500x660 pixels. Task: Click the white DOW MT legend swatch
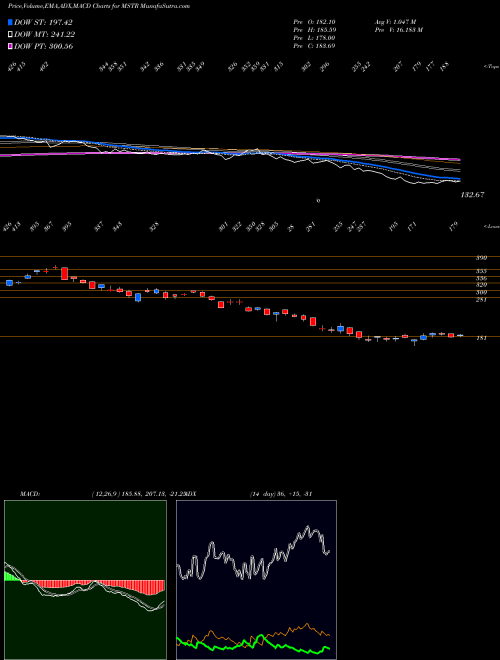[x=10, y=35]
